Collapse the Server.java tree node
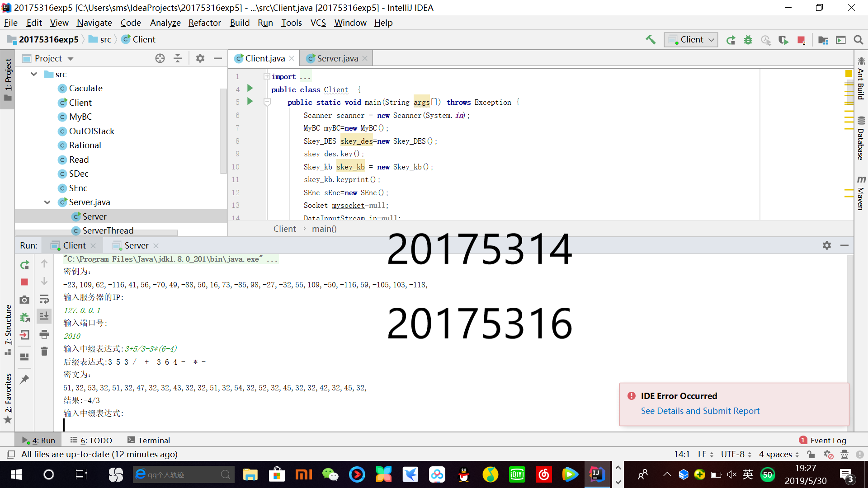 pyautogui.click(x=47, y=202)
